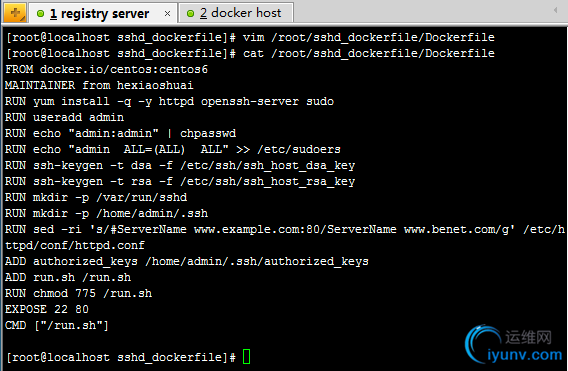Click the FROM docker.io/centos:centos6 line
The height and width of the screenshot is (371, 568).
[x=106, y=69]
